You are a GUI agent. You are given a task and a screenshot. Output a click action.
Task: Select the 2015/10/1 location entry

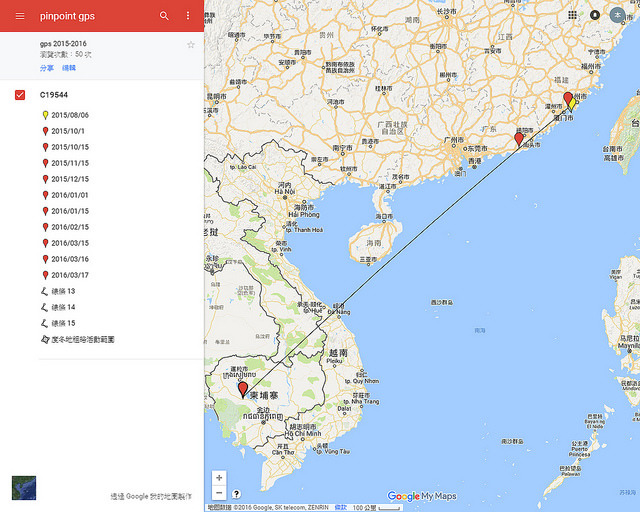pyautogui.click(x=68, y=131)
